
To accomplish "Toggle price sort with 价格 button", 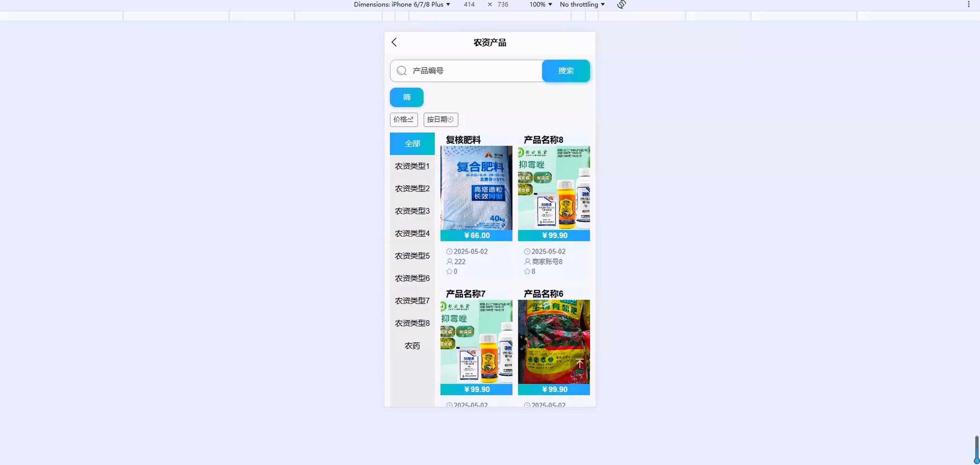I will pyautogui.click(x=403, y=119).
